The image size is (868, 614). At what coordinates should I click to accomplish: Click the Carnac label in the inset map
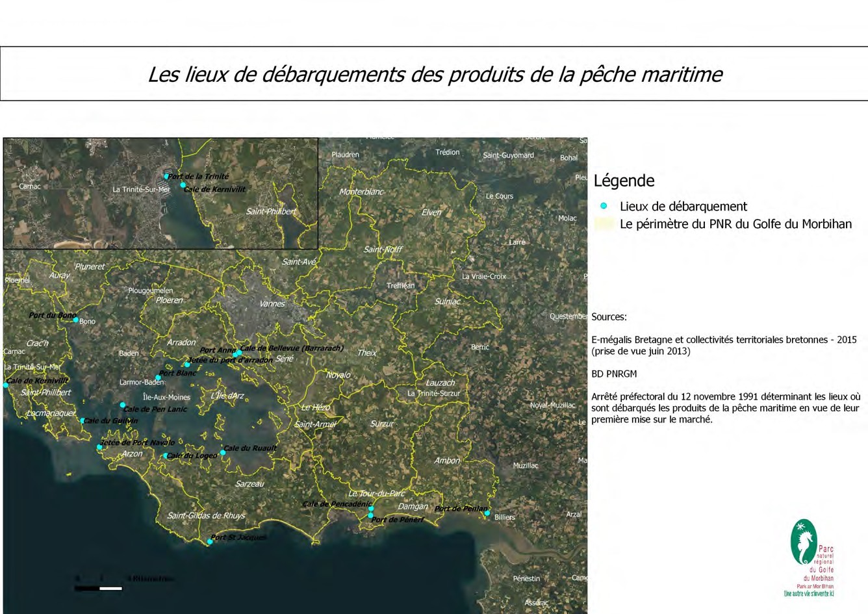pos(30,186)
